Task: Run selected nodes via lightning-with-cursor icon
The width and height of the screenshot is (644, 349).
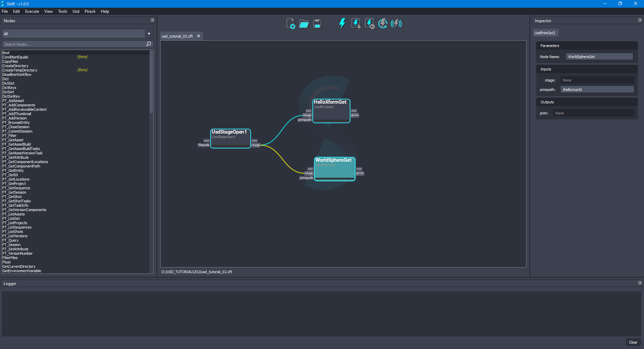Action: [x=355, y=23]
